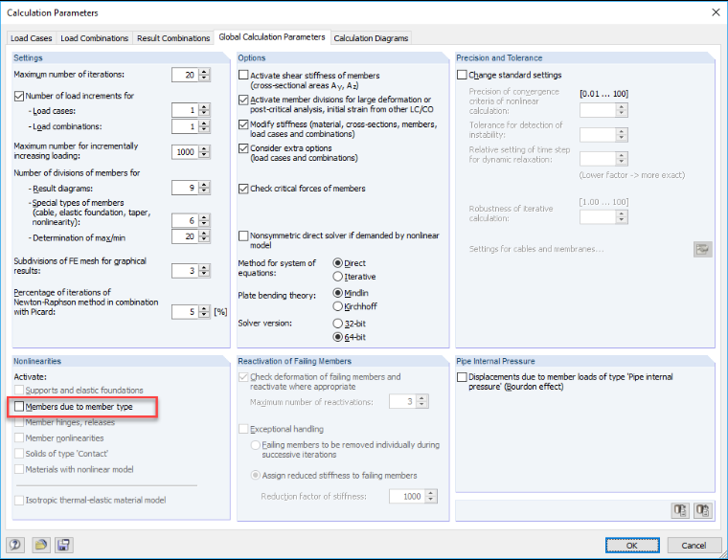Click the left unit settings icon beside the right one
The width and height of the screenshot is (728, 560).
680,511
